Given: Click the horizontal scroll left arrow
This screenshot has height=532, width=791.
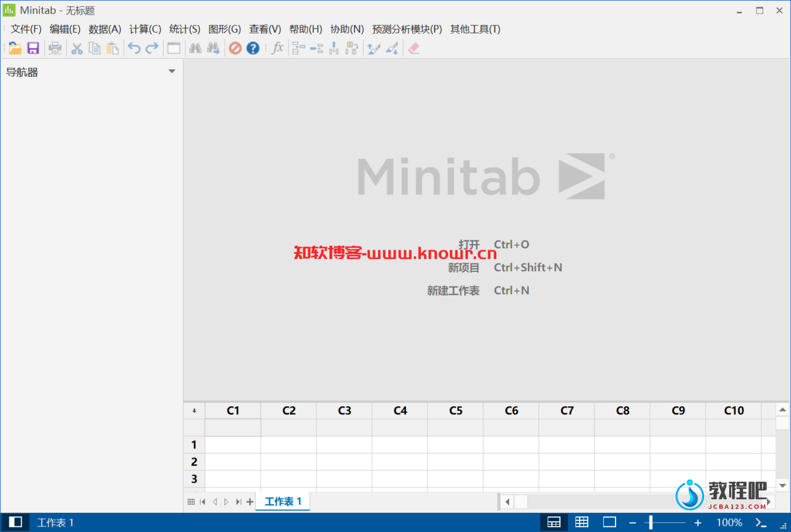Looking at the screenshot, I should click(507, 502).
